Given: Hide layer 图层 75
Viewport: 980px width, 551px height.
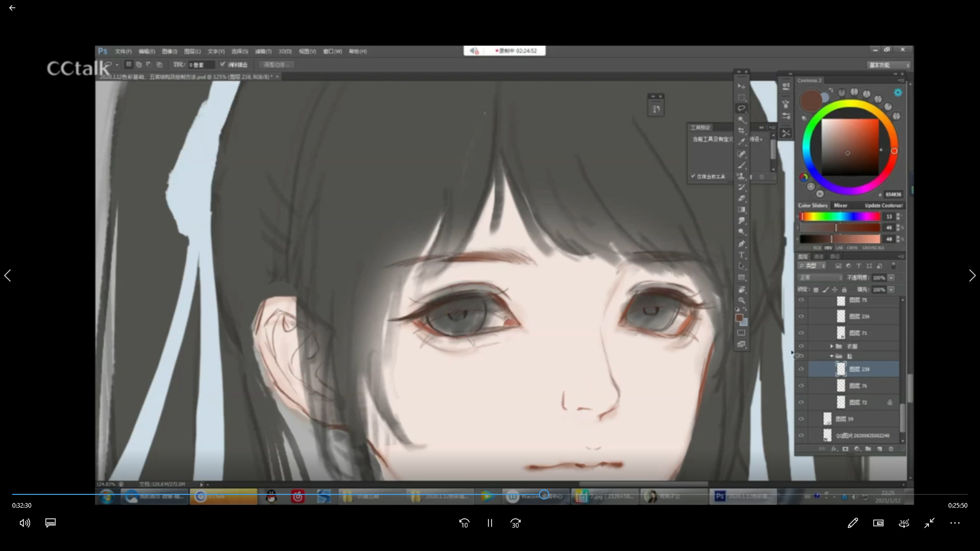Looking at the screenshot, I should pos(801,300).
